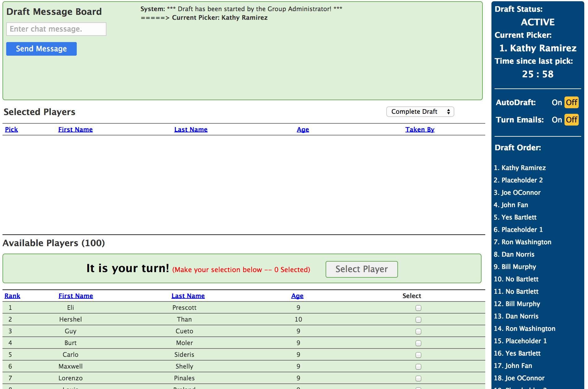The width and height of the screenshot is (588, 389).
Task: Click the Select Player button
Action: click(361, 269)
